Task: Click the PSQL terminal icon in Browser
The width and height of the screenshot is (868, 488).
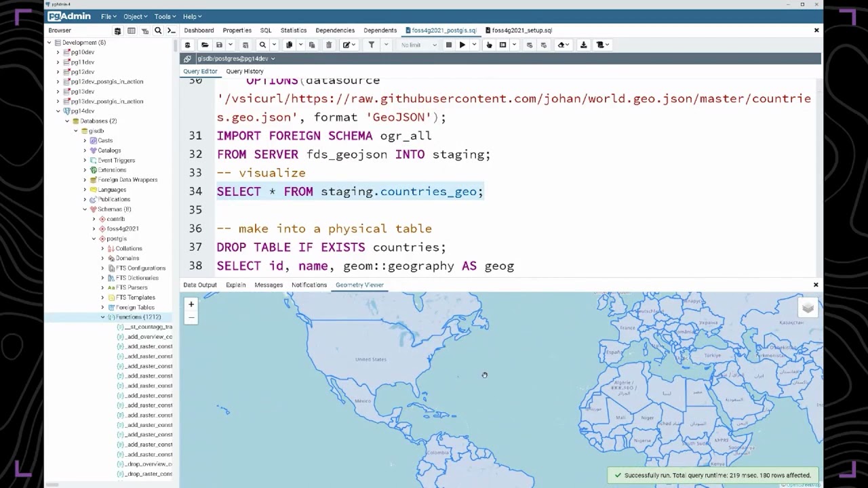Action: click(x=171, y=30)
